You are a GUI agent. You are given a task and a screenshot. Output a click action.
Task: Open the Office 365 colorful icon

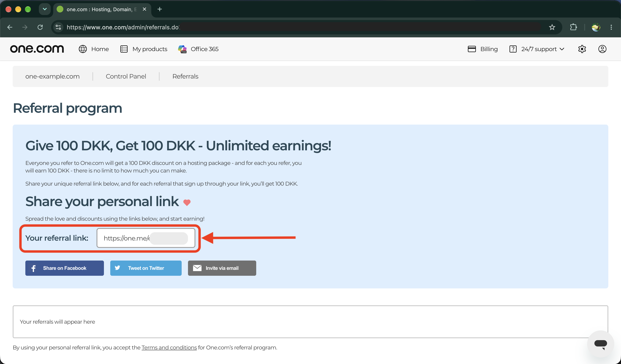click(182, 49)
